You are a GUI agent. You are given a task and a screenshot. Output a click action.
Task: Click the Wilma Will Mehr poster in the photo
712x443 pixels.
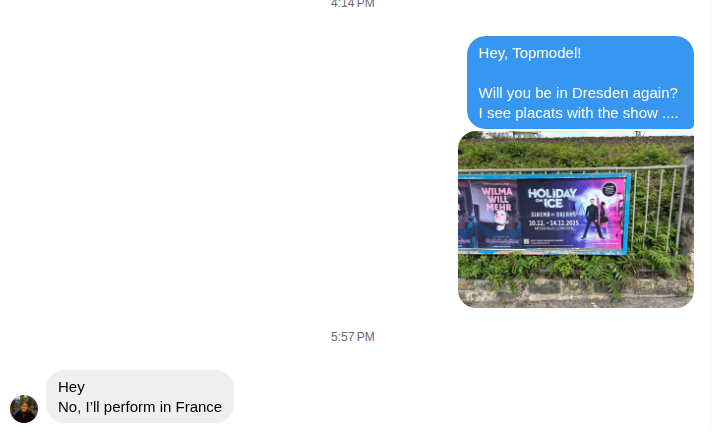(495, 214)
